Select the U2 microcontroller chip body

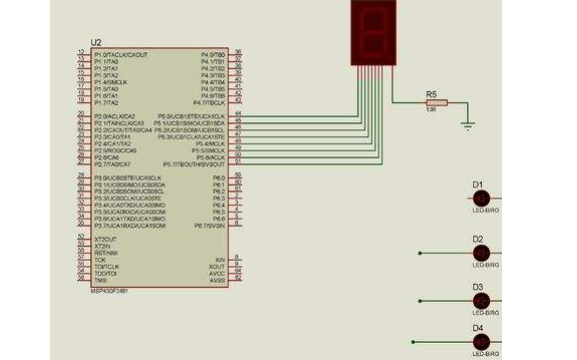click(160, 167)
